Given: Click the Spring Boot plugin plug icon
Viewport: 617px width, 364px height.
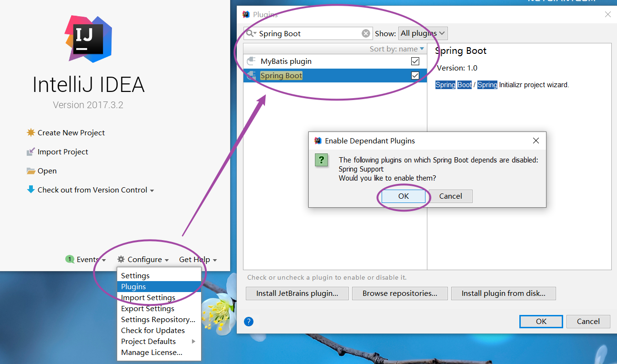Looking at the screenshot, I should 251,75.
